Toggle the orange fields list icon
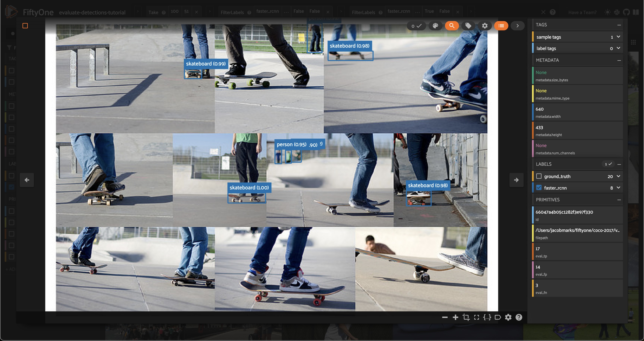644x341 pixels. tap(501, 26)
